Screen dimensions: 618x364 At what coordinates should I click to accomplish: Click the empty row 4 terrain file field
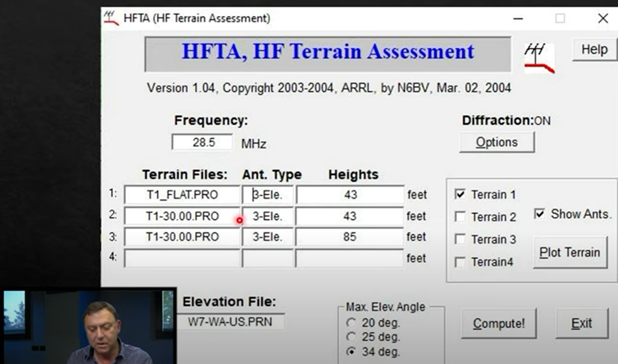tap(182, 258)
